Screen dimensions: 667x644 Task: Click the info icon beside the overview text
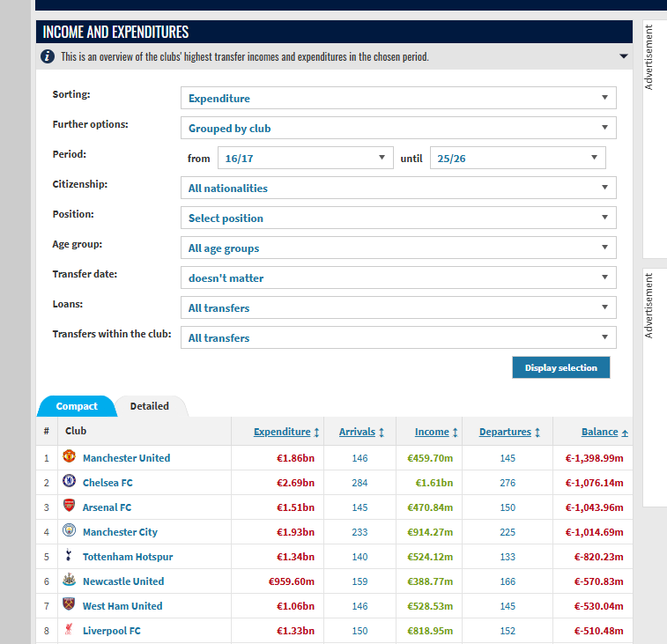[x=48, y=56]
